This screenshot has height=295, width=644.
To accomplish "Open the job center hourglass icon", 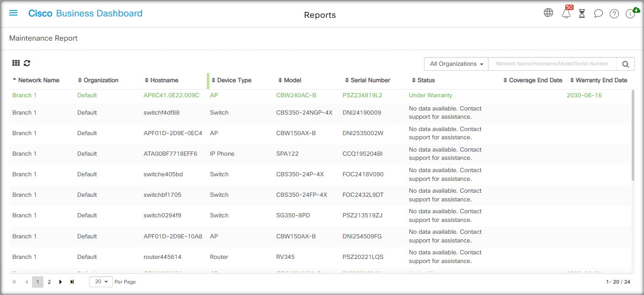I will pyautogui.click(x=582, y=14).
